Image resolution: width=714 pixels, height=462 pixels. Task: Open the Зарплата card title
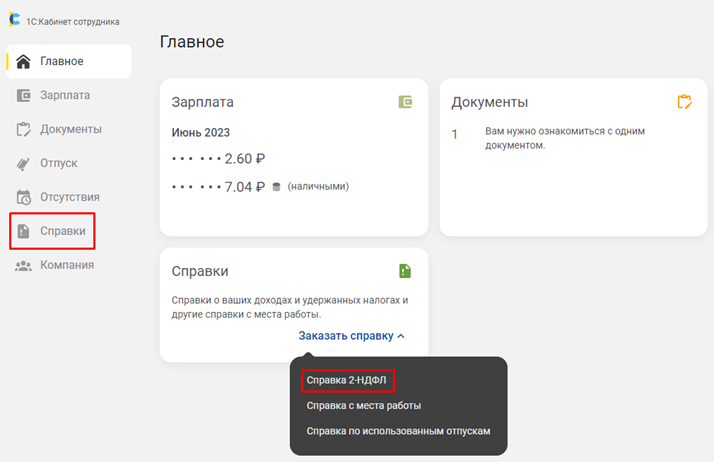203,102
